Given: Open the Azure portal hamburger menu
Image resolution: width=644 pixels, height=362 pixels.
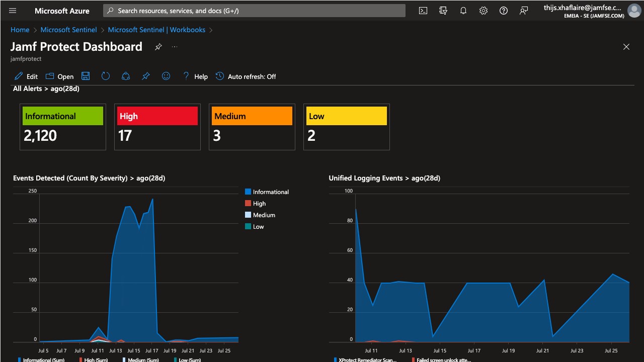Looking at the screenshot, I should click(x=13, y=11).
